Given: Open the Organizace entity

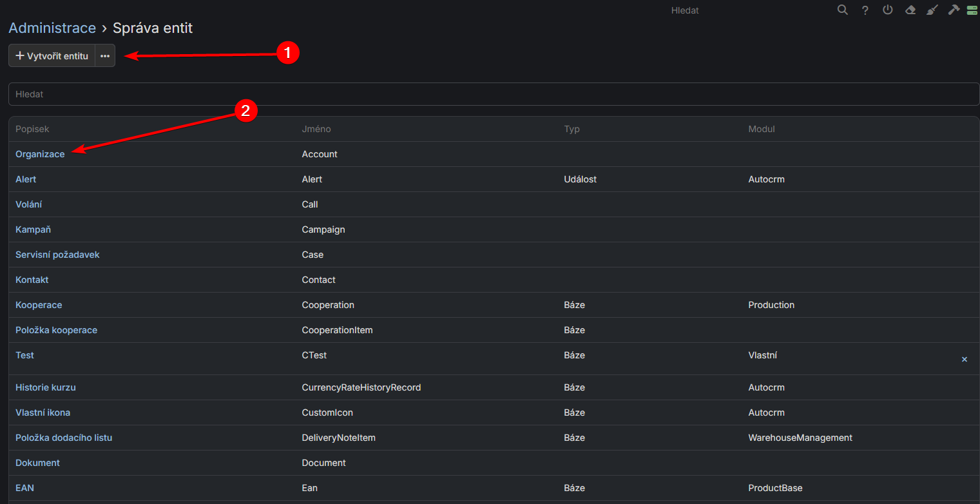Looking at the screenshot, I should (40, 154).
